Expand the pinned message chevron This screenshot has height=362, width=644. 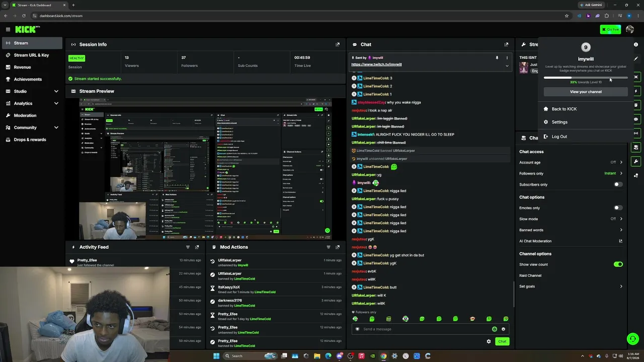(507, 66)
